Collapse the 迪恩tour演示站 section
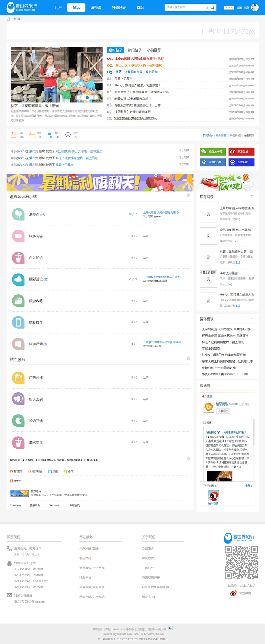 pyautogui.click(x=188, y=195)
